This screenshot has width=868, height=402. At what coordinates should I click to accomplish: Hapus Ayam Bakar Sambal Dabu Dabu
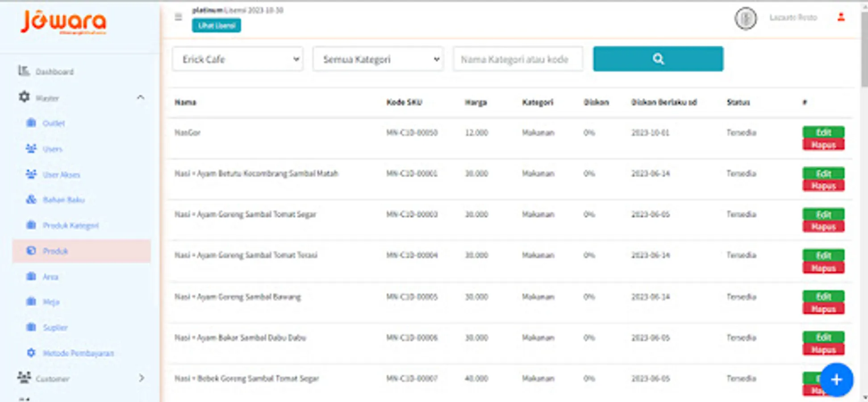pos(823,350)
